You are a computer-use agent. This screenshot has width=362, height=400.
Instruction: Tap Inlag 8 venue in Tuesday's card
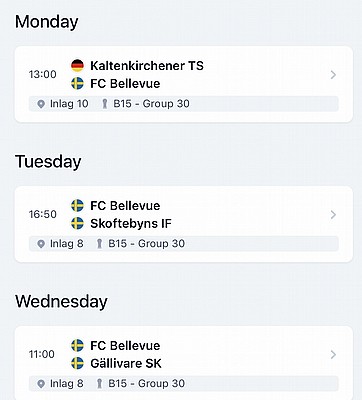click(x=66, y=244)
